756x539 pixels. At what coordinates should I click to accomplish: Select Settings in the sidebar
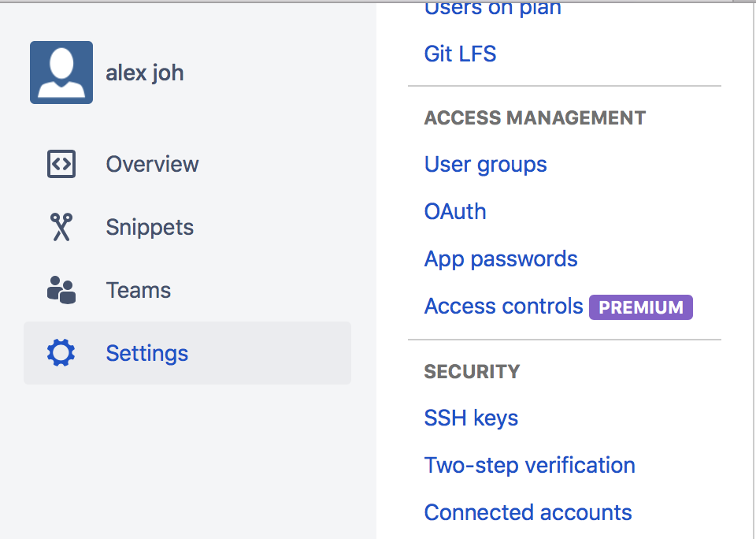click(x=147, y=353)
